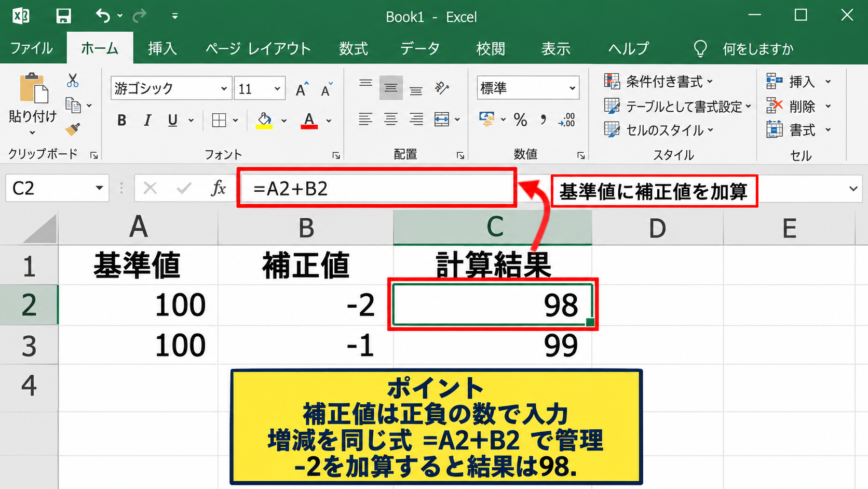The width and height of the screenshot is (868, 489).
Task: Align cell content right
Action: coord(416,120)
